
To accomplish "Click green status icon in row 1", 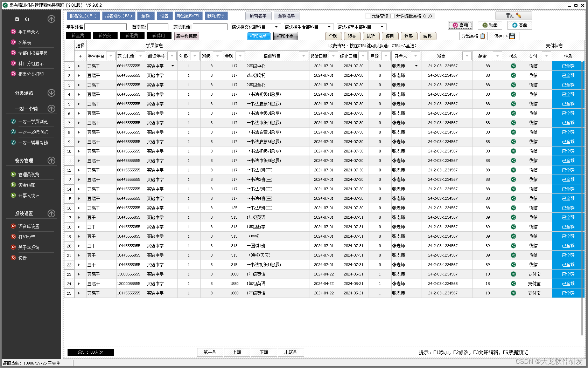I will click(513, 66).
